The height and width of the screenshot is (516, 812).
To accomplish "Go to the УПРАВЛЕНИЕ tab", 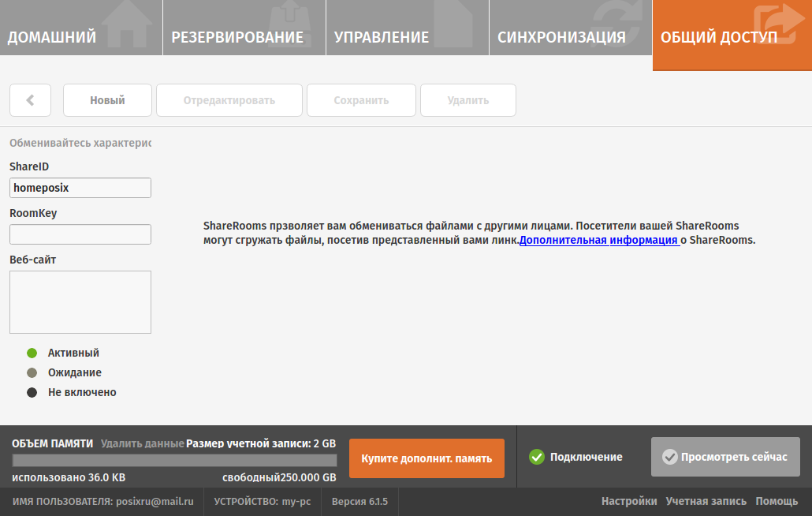I will tap(408, 28).
